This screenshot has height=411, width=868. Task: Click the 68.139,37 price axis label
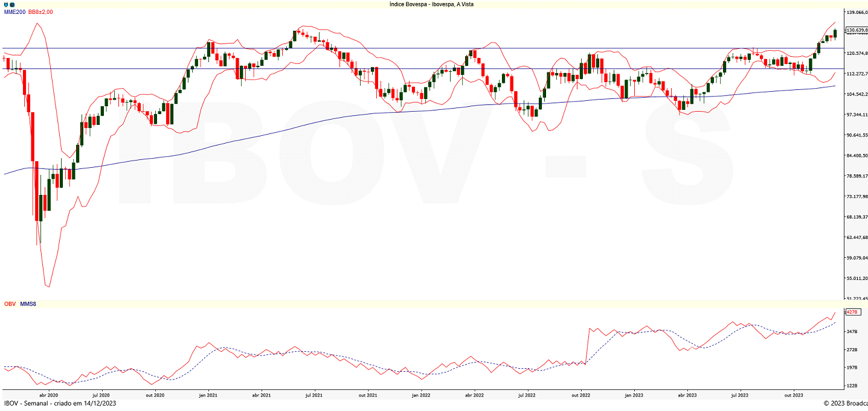coord(858,217)
